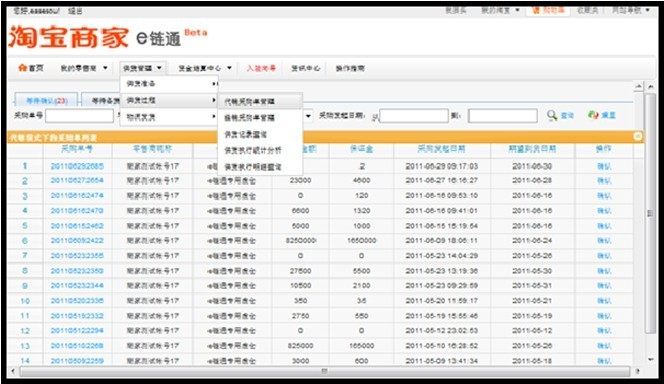Expand the 网站导航 dropdown in top bar
The height and width of the screenshot is (384, 664).
pyautogui.click(x=631, y=10)
